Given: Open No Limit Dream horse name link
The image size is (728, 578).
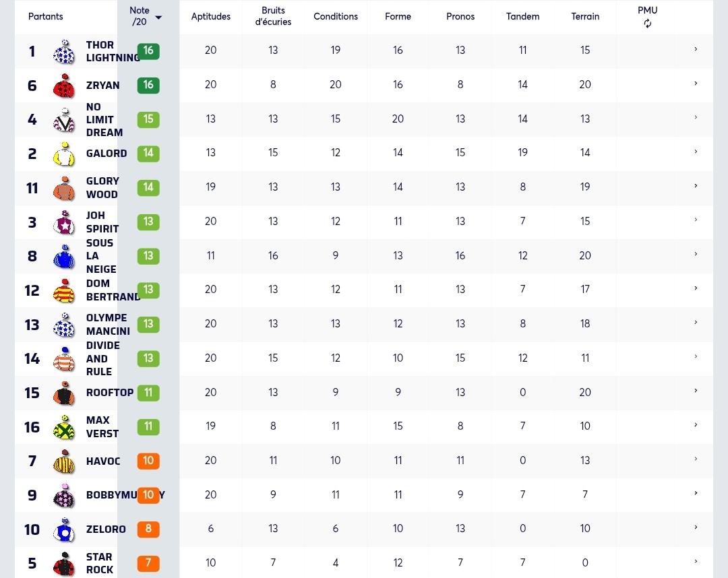Looking at the screenshot, I should click(104, 120).
